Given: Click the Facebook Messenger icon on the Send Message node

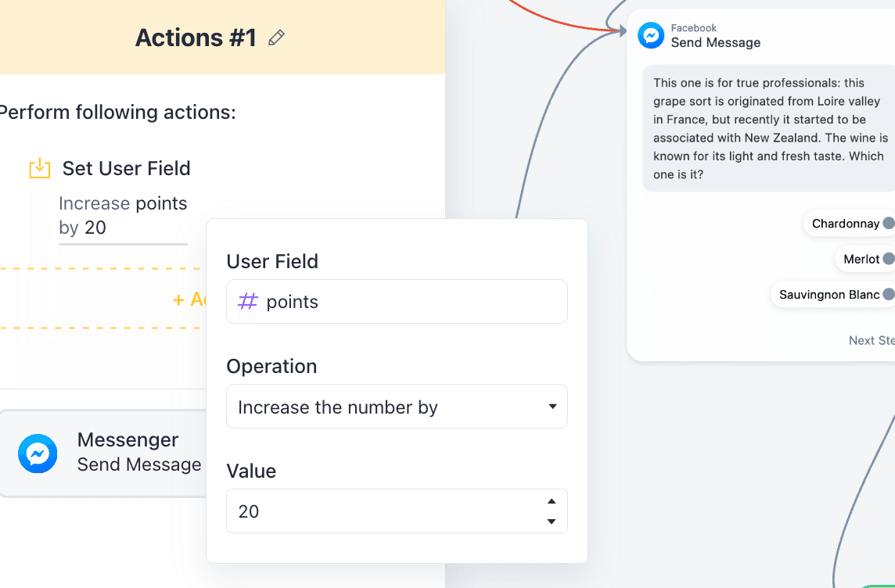Looking at the screenshot, I should (x=651, y=35).
